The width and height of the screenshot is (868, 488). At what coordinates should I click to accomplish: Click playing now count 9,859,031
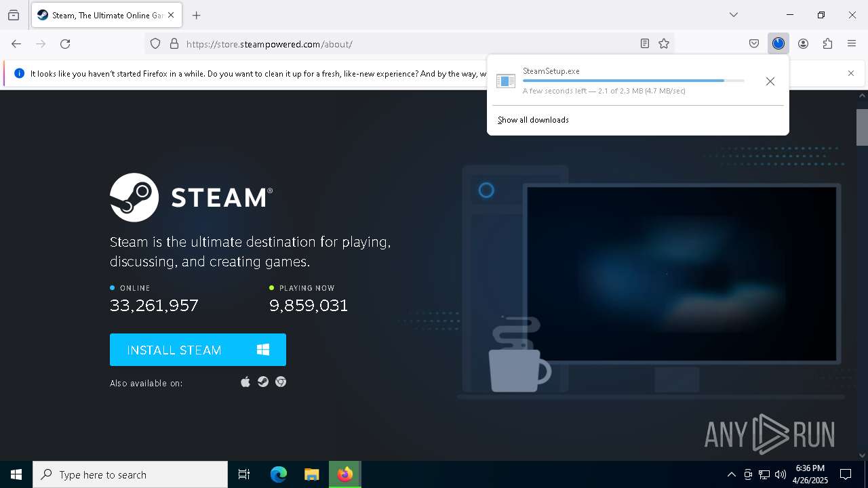tap(309, 306)
